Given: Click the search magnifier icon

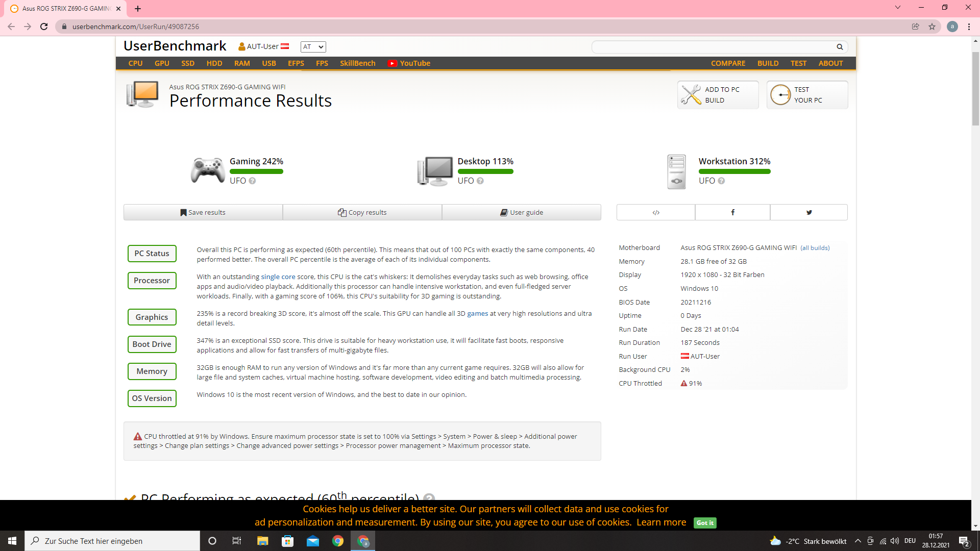Looking at the screenshot, I should pos(840,47).
